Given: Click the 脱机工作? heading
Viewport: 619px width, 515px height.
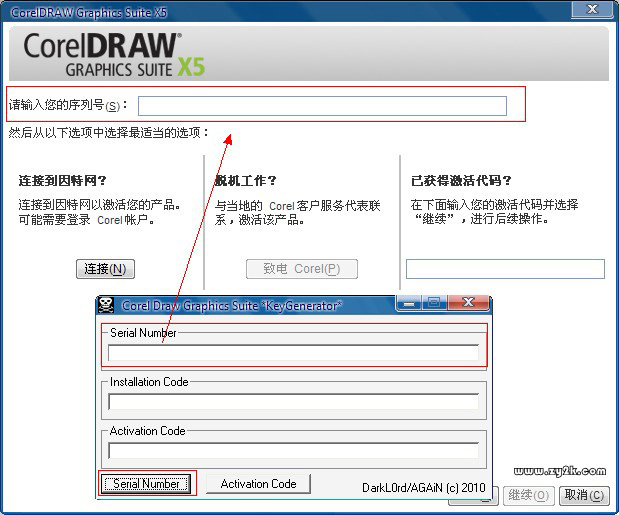Looking at the screenshot, I should (245, 181).
